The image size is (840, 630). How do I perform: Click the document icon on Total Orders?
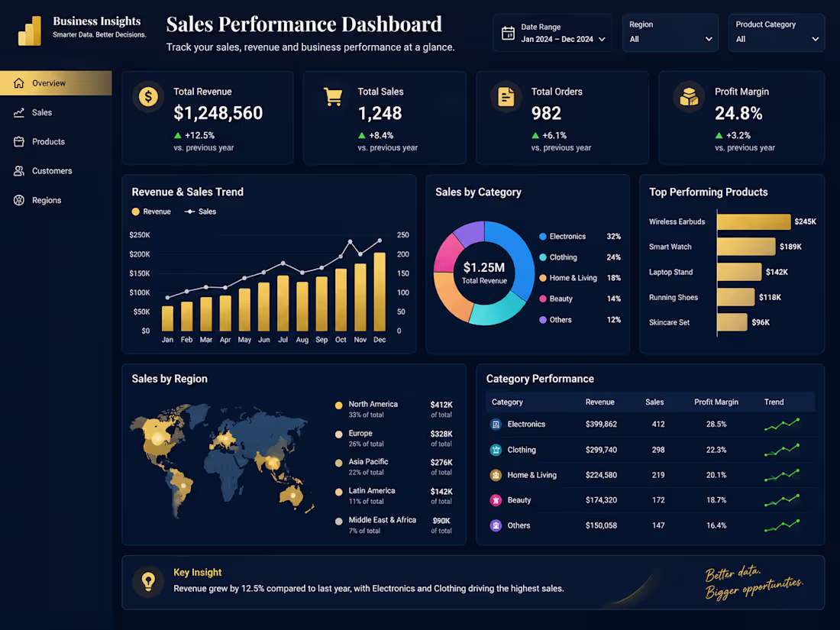506,97
